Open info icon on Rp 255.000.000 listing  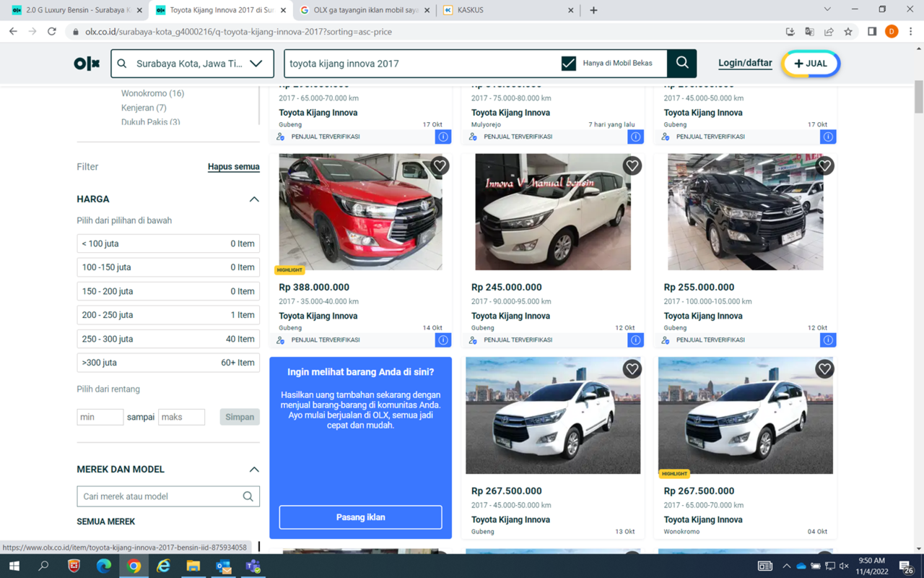coord(828,340)
